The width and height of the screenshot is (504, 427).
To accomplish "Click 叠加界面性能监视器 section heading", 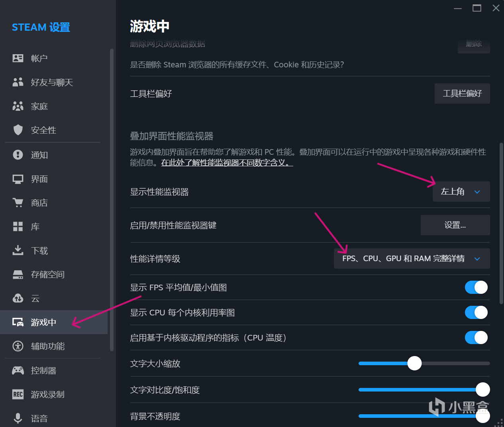I will click(171, 136).
